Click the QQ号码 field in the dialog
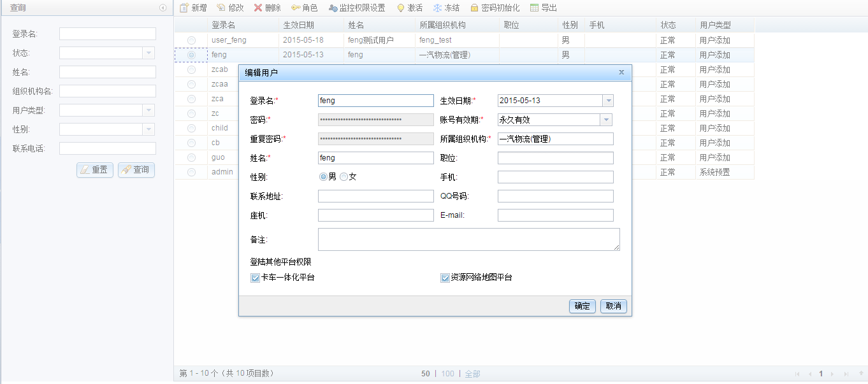The height and width of the screenshot is (384, 868). [556, 196]
